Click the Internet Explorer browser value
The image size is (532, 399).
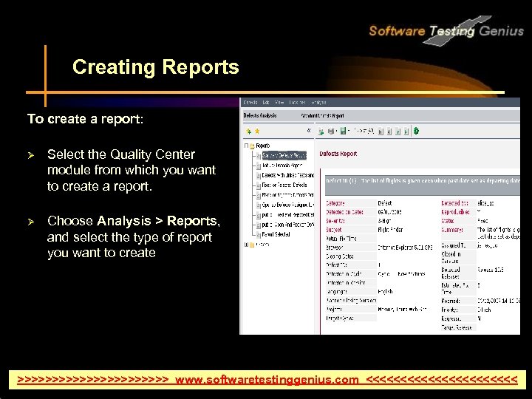pos(405,248)
